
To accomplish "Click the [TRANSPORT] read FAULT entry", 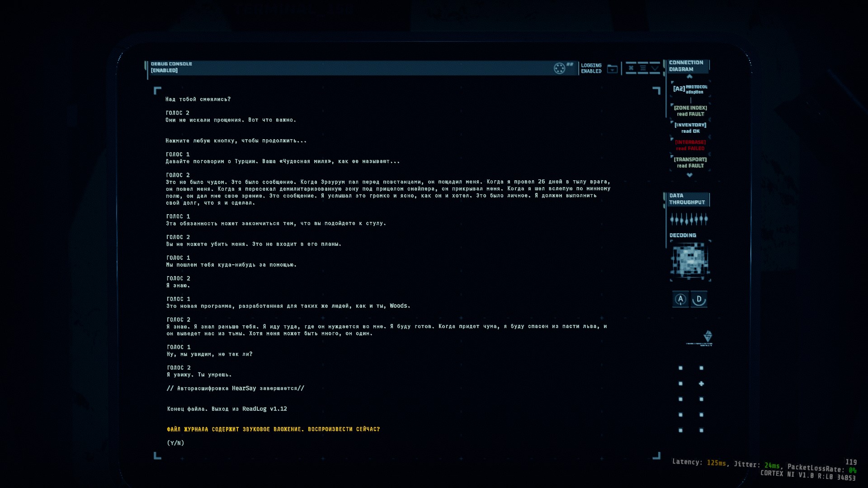I will pos(690,162).
